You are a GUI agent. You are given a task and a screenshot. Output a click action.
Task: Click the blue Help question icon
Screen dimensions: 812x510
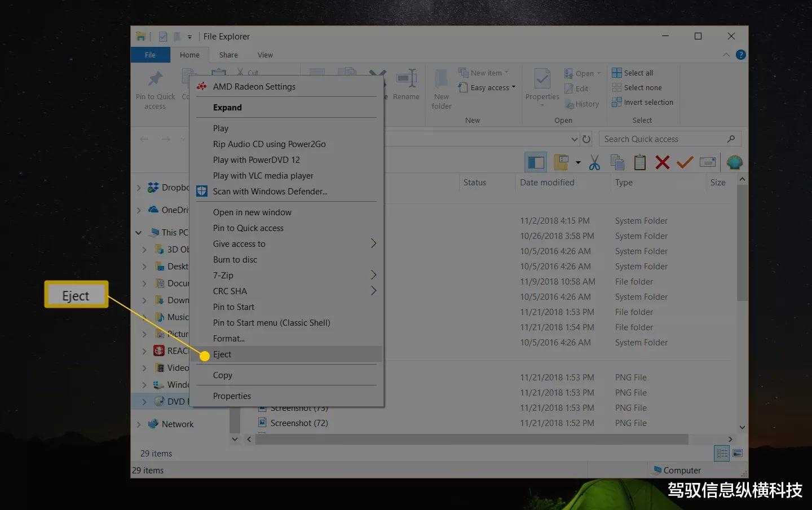[741, 55]
